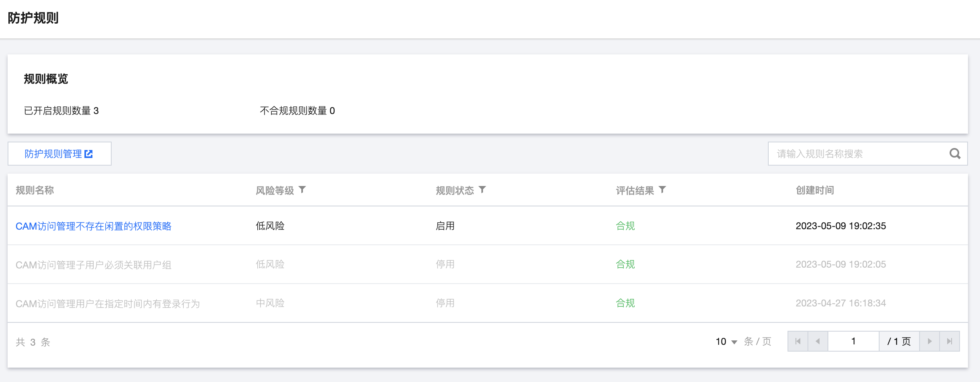Open the 评估结果 filter icon
Image resolution: width=980 pixels, height=382 pixels.
coord(663,190)
